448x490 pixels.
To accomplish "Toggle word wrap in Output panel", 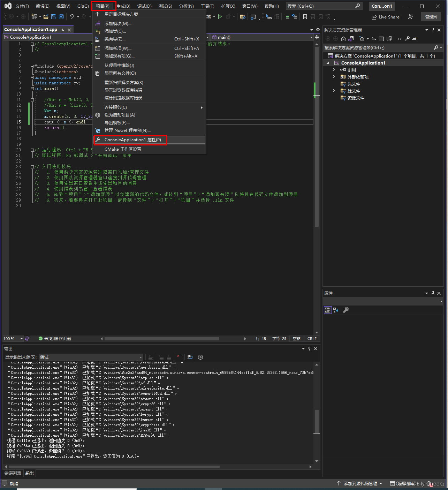I will point(190,357).
